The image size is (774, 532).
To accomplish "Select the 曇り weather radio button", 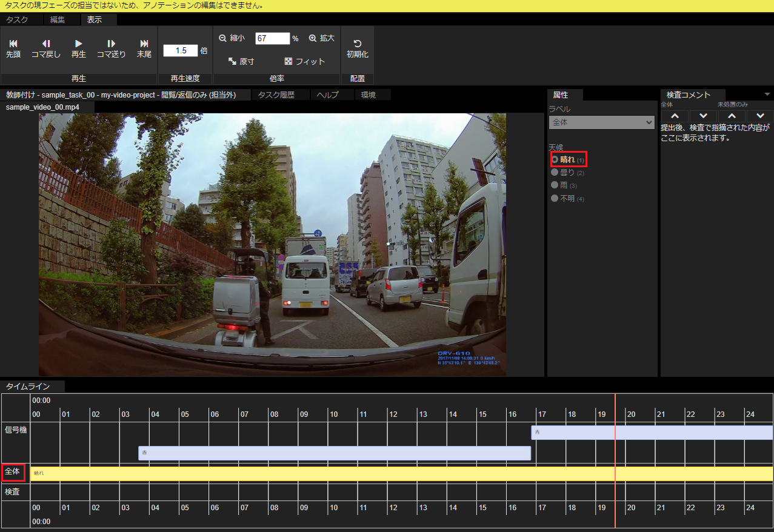I will (555, 173).
